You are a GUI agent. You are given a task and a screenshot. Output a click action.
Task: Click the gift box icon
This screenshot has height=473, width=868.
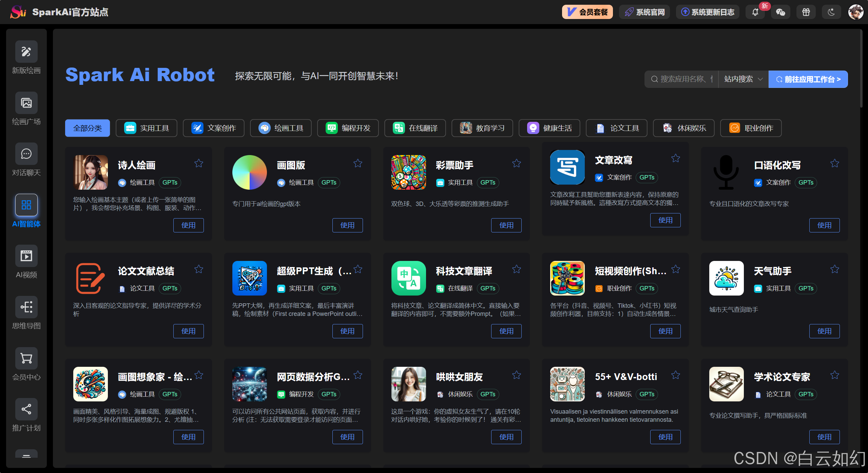pos(806,12)
